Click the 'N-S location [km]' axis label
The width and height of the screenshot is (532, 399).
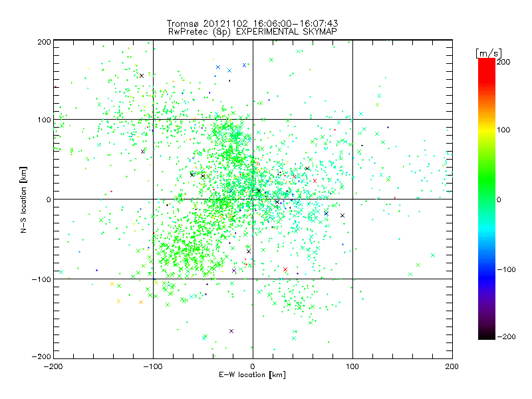23,200
